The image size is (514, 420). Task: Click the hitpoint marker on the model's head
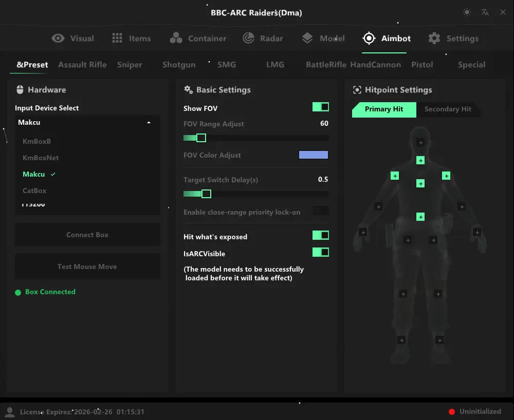click(420, 142)
